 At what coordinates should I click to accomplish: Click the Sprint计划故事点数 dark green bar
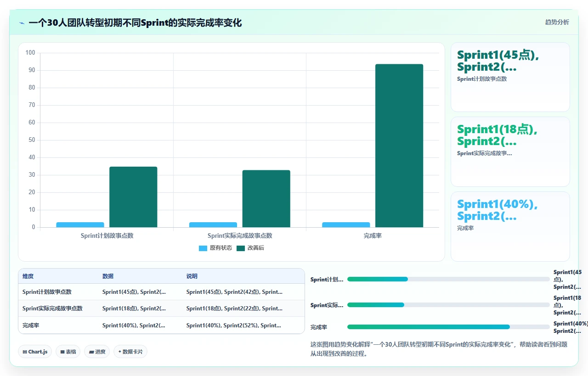[133, 197]
